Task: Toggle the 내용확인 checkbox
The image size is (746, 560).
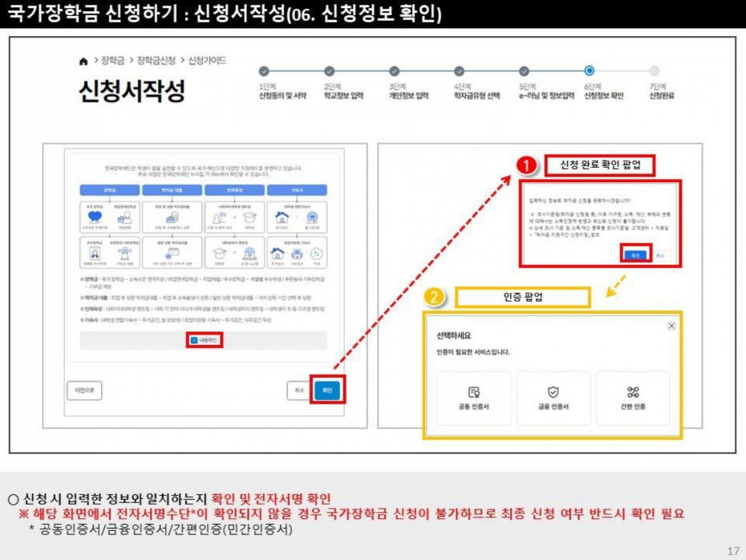Action: point(195,340)
